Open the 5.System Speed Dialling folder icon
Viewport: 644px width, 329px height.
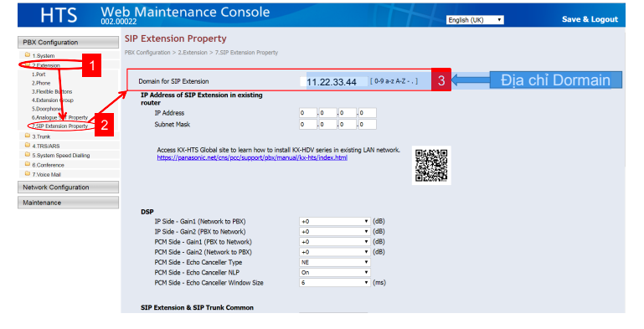tap(28, 155)
